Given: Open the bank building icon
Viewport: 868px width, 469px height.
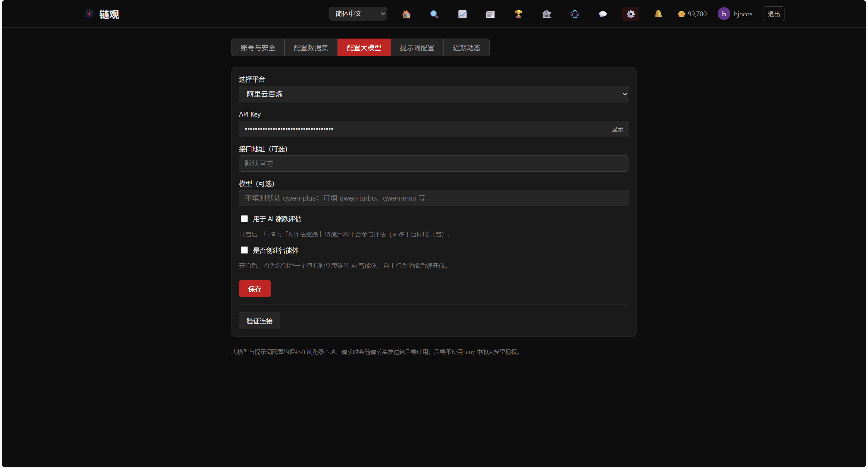Looking at the screenshot, I should tap(546, 14).
